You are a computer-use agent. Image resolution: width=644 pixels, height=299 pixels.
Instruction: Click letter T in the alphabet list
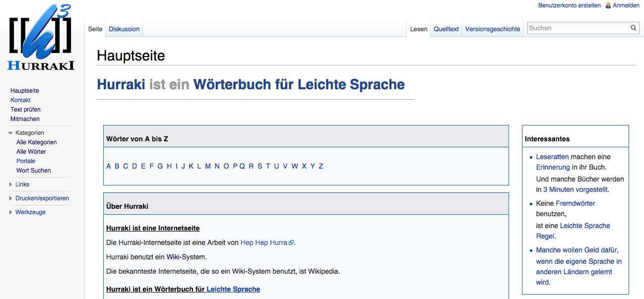(268, 166)
